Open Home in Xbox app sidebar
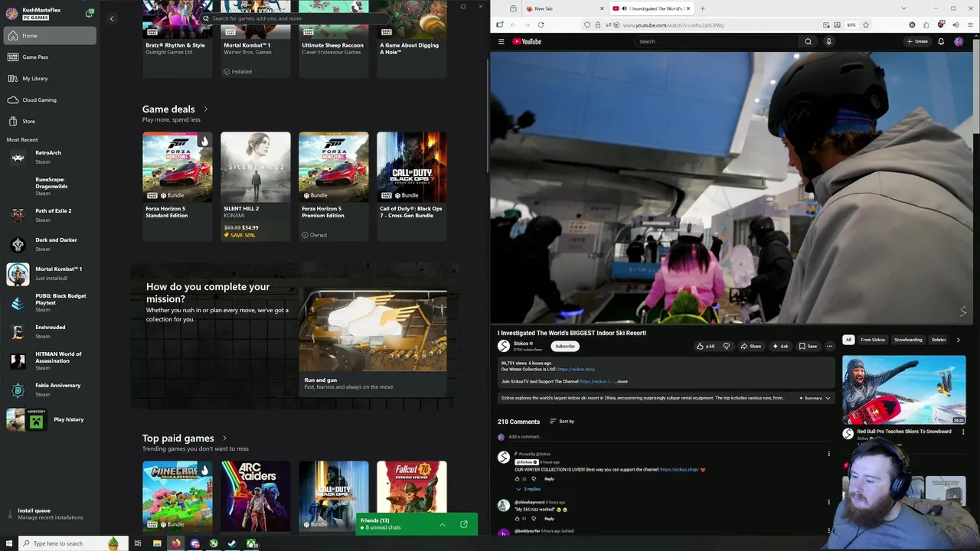980x551 pixels. click(49, 36)
